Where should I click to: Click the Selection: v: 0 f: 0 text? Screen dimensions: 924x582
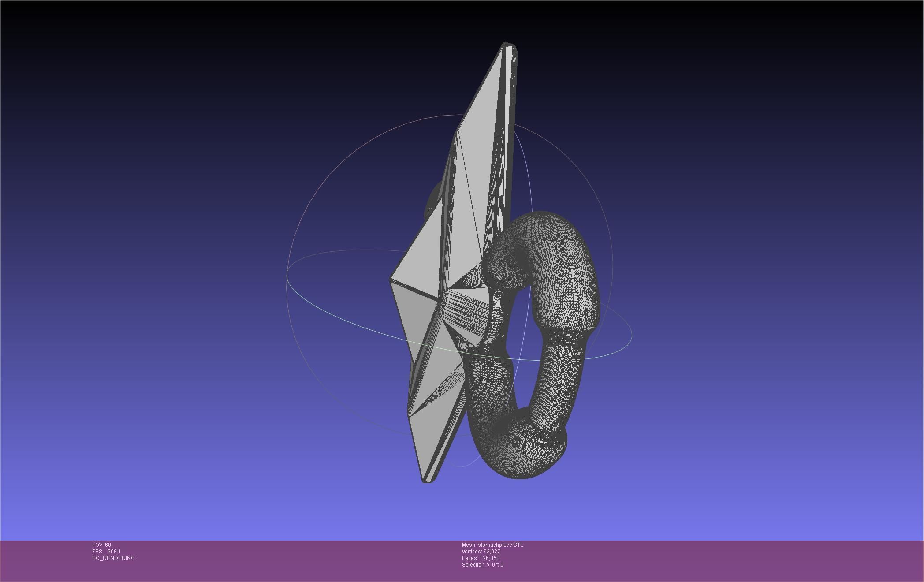(x=482, y=565)
